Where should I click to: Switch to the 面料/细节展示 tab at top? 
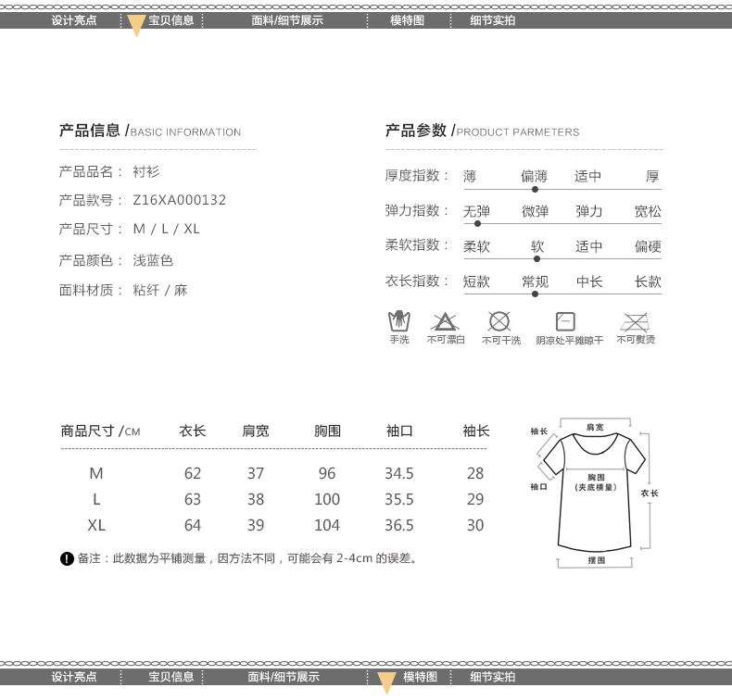coord(286,20)
